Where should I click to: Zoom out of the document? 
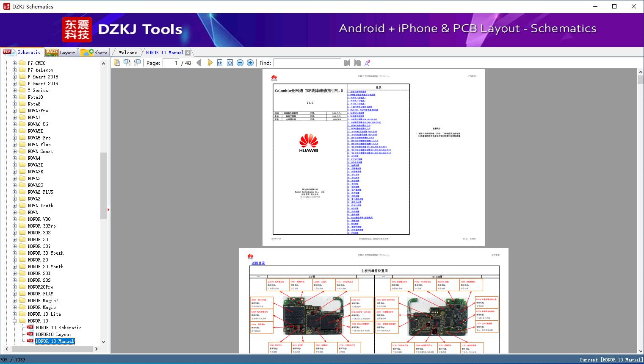(240, 63)
